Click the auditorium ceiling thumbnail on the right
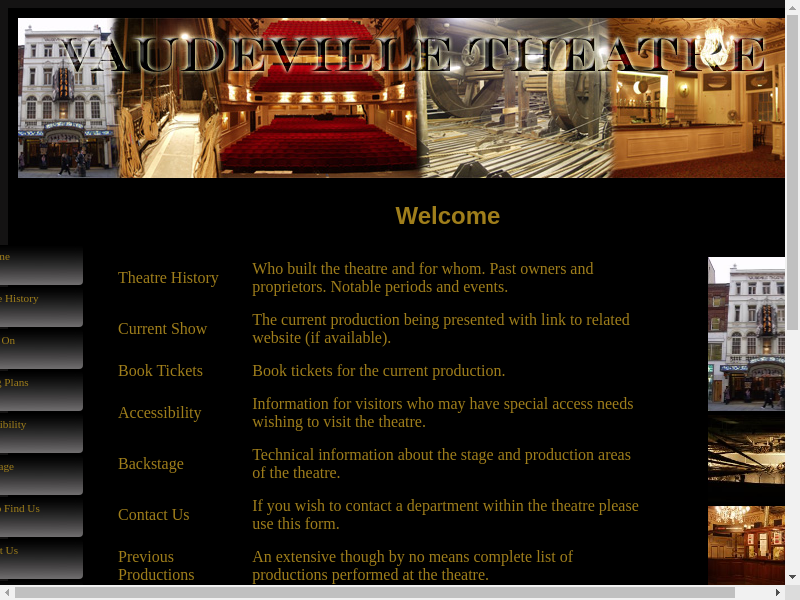 [746, 451]
